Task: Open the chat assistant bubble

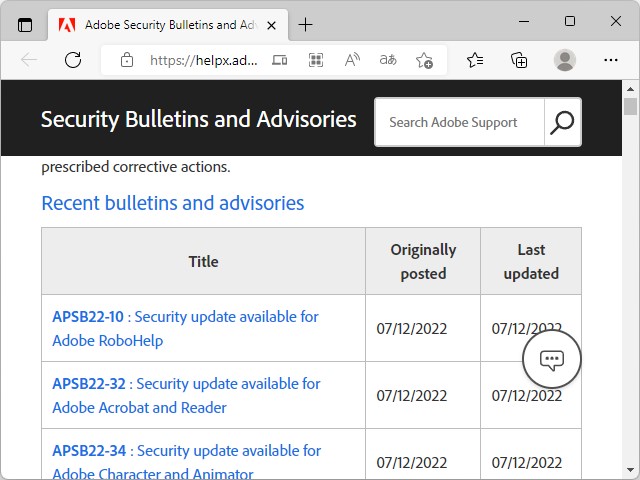Action: 552,360
